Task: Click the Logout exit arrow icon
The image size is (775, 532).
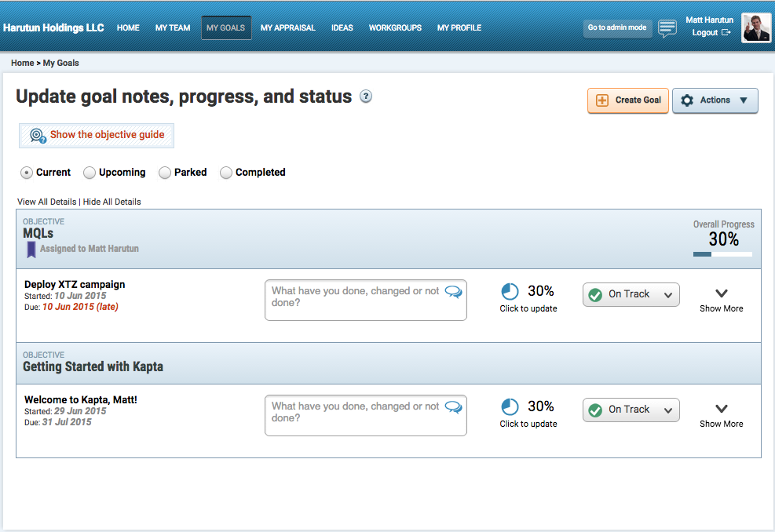Action: coord(726,33)
